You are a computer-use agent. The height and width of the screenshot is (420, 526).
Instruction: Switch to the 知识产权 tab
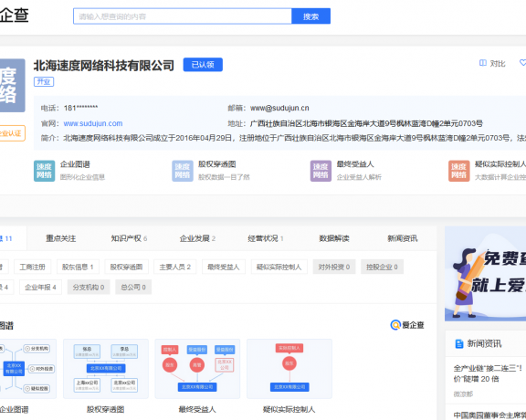click(x=129, y=238)
